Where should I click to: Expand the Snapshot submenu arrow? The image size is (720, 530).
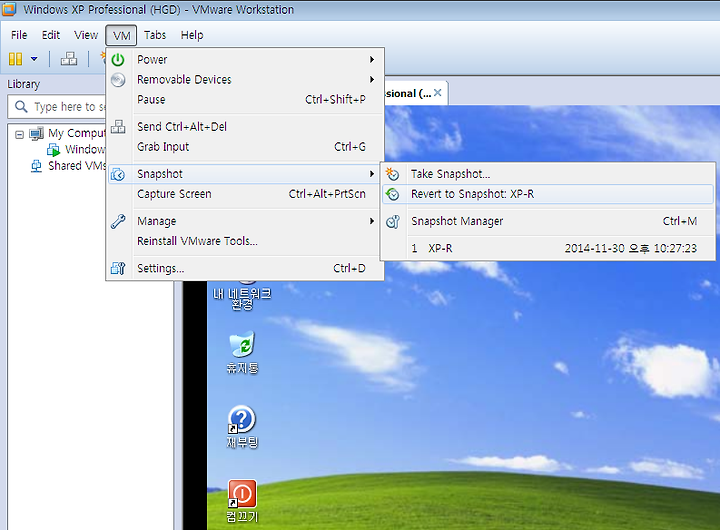click(372, 174)
